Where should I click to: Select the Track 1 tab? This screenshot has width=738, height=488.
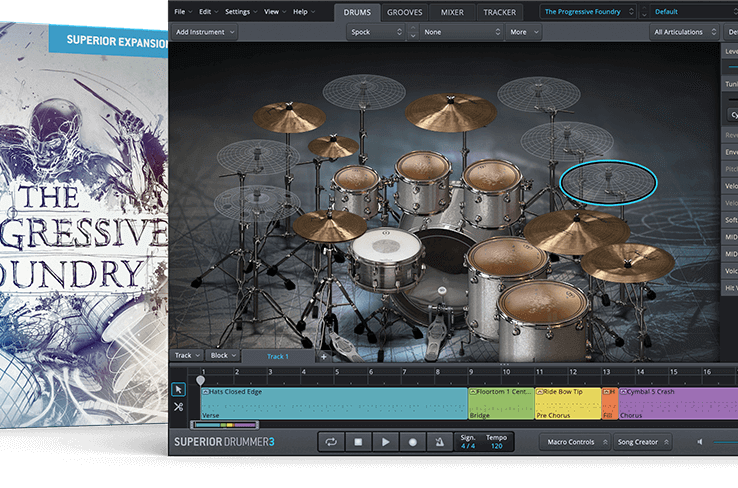278,356
